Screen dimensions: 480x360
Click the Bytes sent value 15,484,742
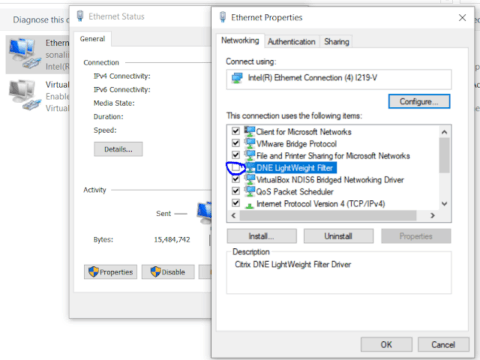[x=172, y=239]
